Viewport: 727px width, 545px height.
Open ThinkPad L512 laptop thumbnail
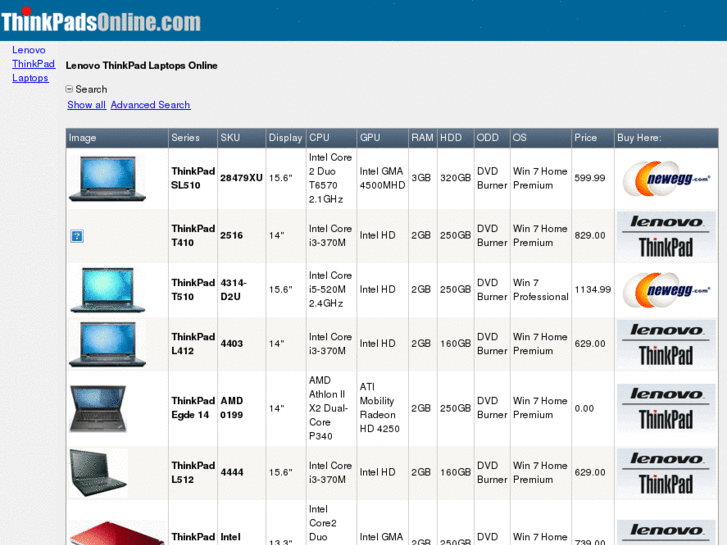click(x=98, y=473)
